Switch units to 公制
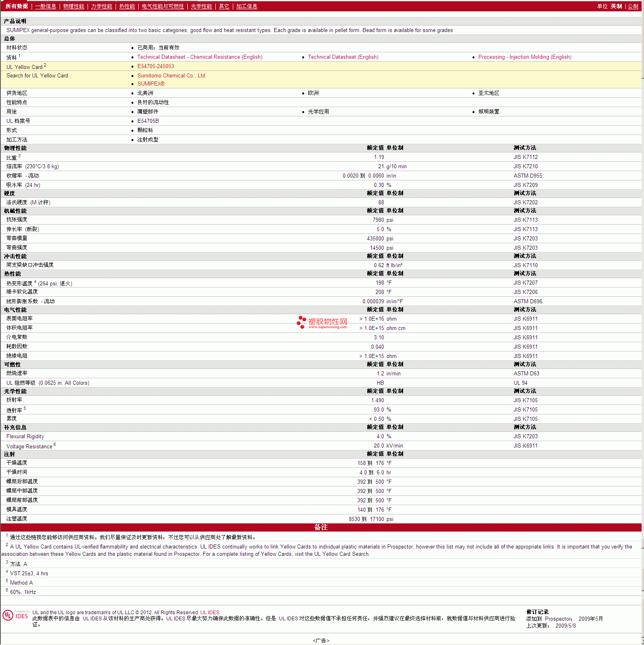This screenshot has width=644, height=645. (x=633, y=6)
